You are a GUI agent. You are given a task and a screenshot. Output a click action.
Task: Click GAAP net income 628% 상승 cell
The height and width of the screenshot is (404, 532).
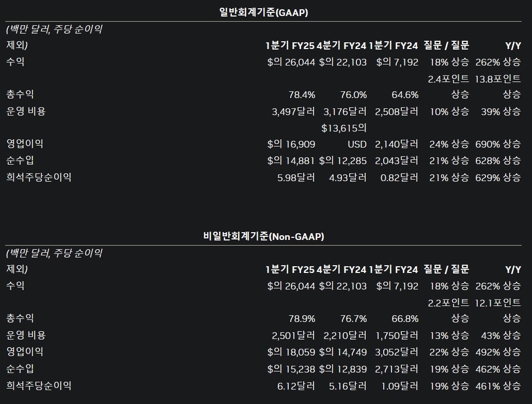click(x=498, y=160)
